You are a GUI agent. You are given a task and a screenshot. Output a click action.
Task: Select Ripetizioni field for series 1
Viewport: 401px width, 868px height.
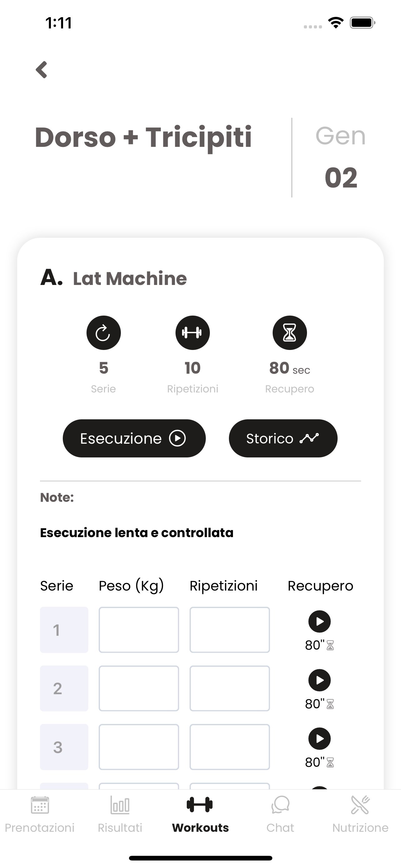tap(230, 630)
